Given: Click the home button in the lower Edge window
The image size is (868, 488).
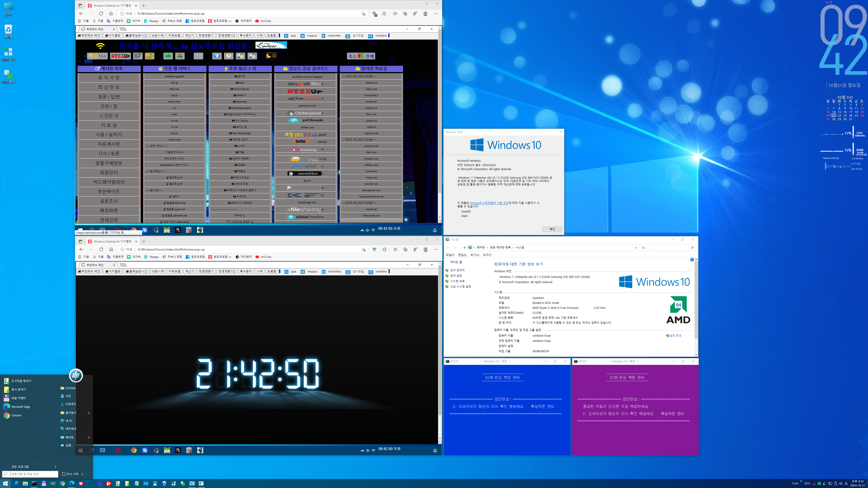Looking at the screenshot, I should pos(111,250).
